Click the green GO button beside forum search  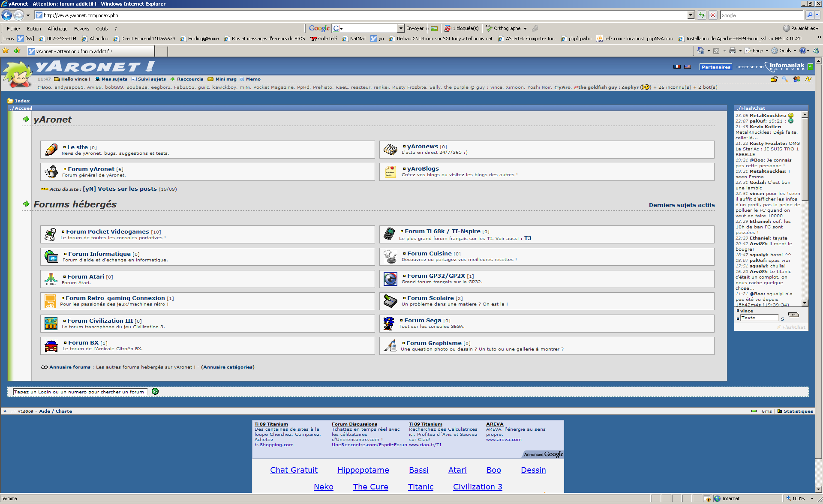tap(155, 391)
